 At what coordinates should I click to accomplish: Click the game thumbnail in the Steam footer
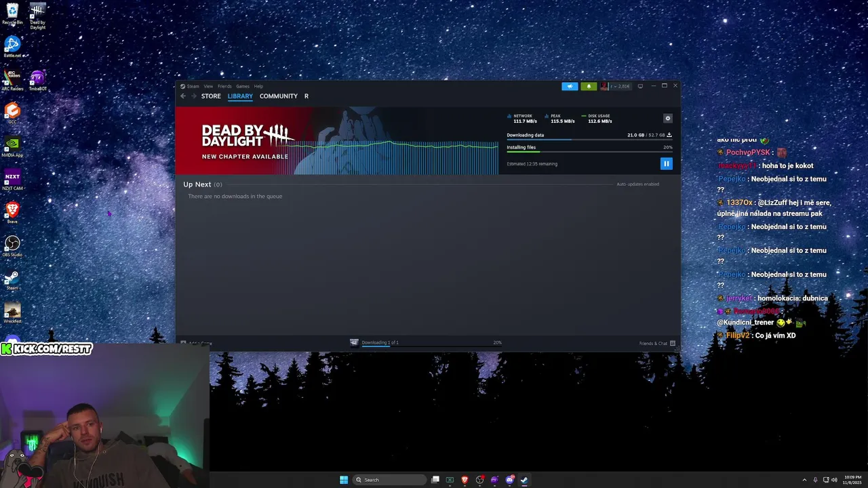(354, 342)
